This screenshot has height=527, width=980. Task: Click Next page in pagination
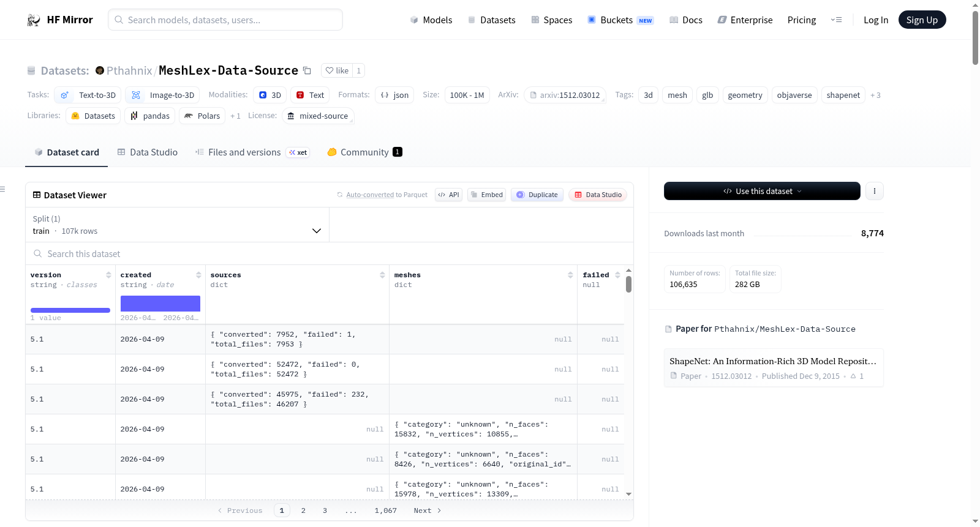[428, 510]
